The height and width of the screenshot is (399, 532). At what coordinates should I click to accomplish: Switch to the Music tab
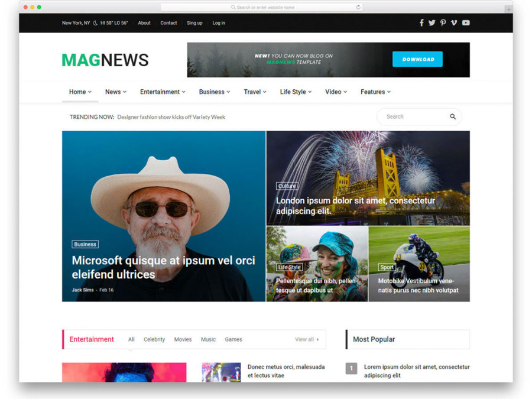[208, 339]
